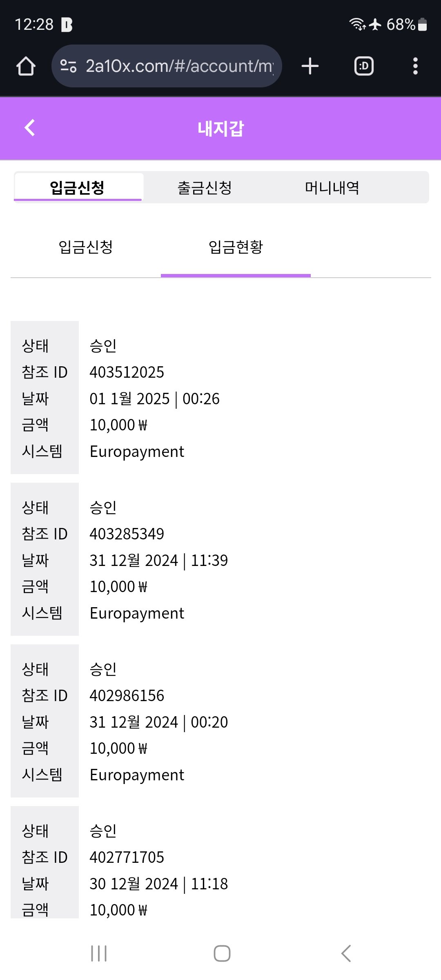Screen dimensions: 441x980
Task: Switch to 머니내역 tab
Action: (x=332, y=188)
